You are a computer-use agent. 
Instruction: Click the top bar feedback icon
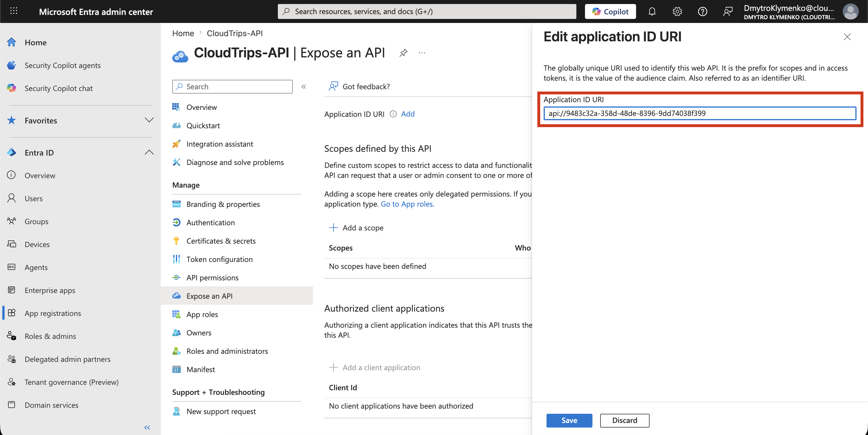(727, 11)
